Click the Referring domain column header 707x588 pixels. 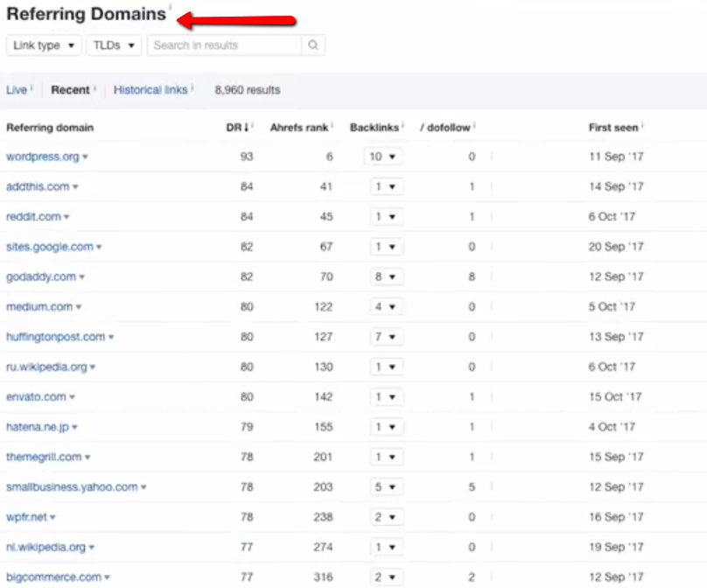coord(50,128)
